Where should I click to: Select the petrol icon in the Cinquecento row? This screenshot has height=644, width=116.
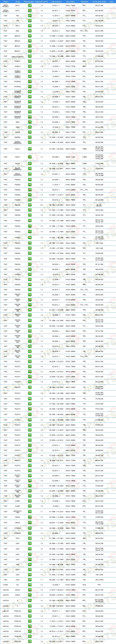[30, 56]
